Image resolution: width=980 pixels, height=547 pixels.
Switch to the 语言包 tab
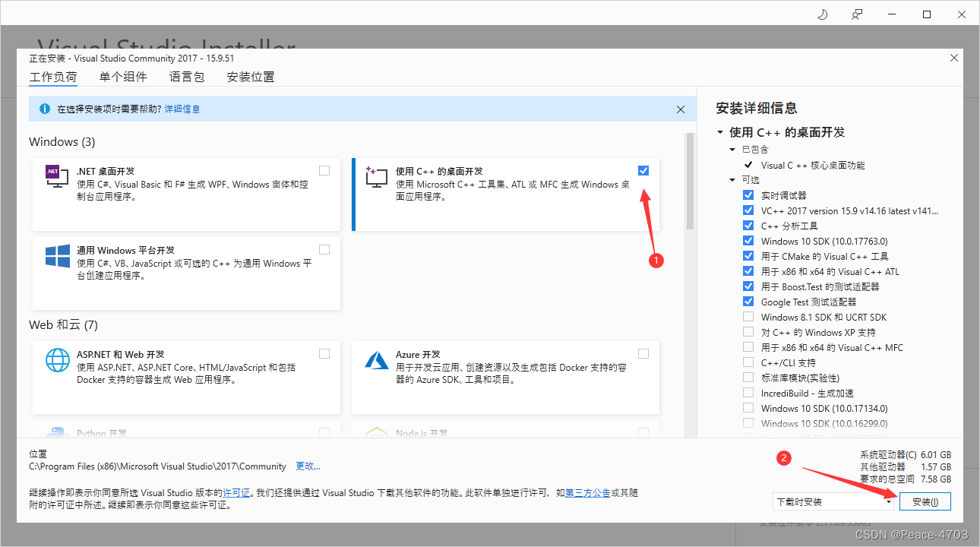187,77
